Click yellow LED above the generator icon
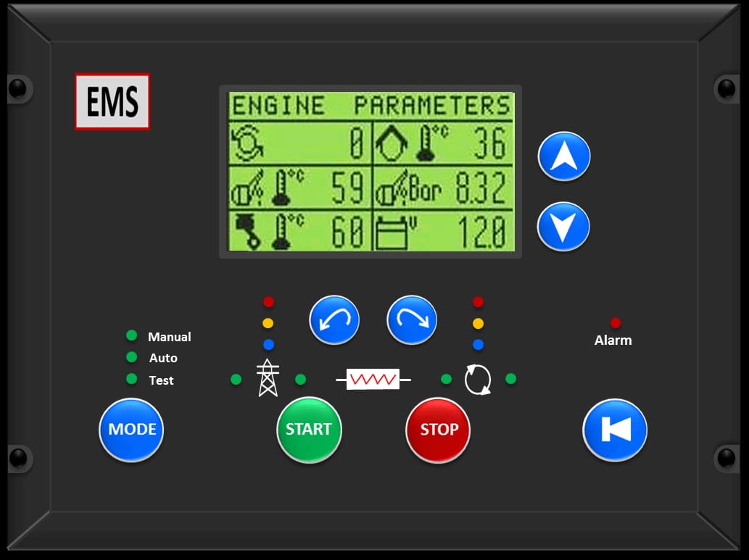 coord(478,323)
